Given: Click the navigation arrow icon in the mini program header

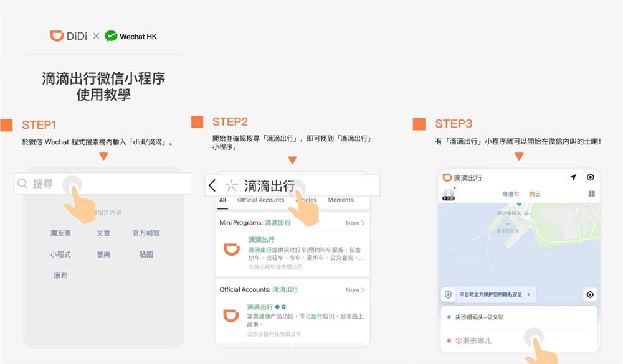Looking at the screenshot, I should (573, 177).
